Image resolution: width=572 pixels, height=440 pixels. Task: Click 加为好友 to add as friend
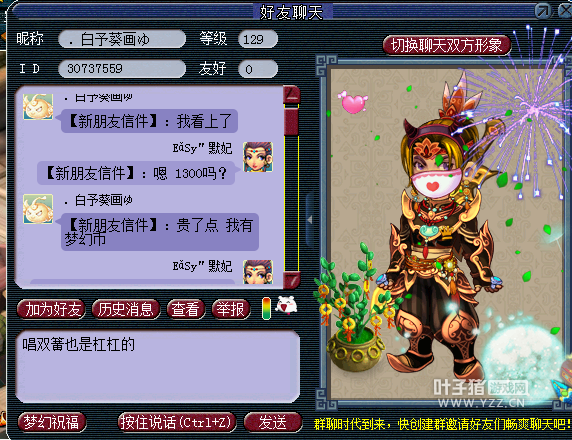[x=51, y=309]
